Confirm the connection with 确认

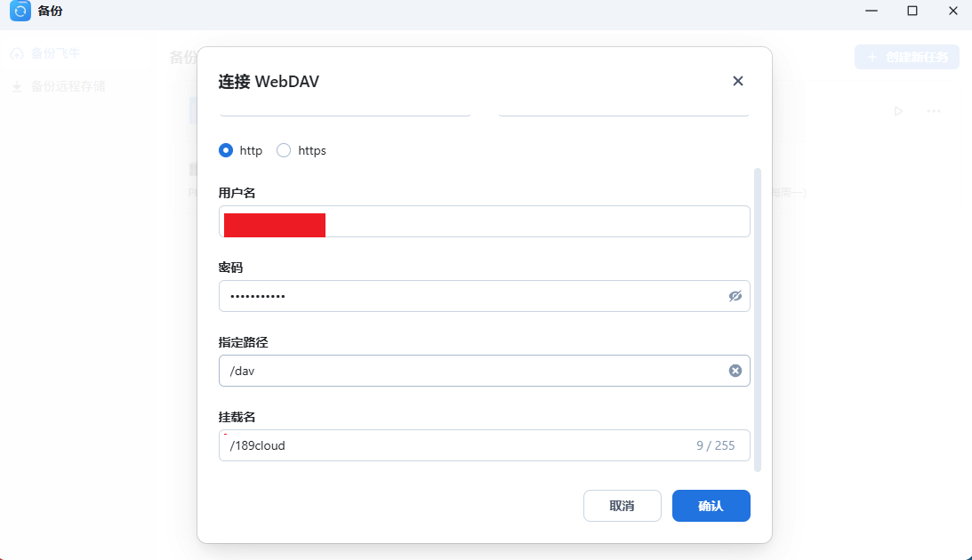click(x=711, y=506)
